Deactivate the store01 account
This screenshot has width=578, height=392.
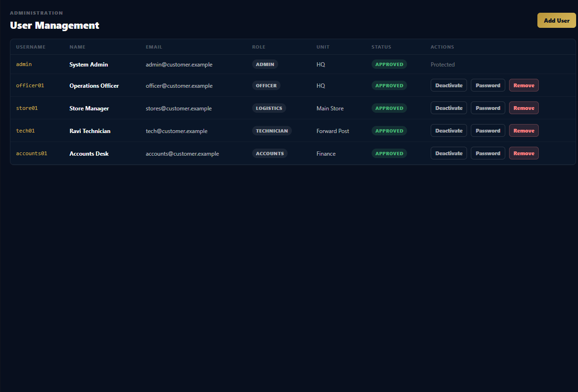[449, 108]
